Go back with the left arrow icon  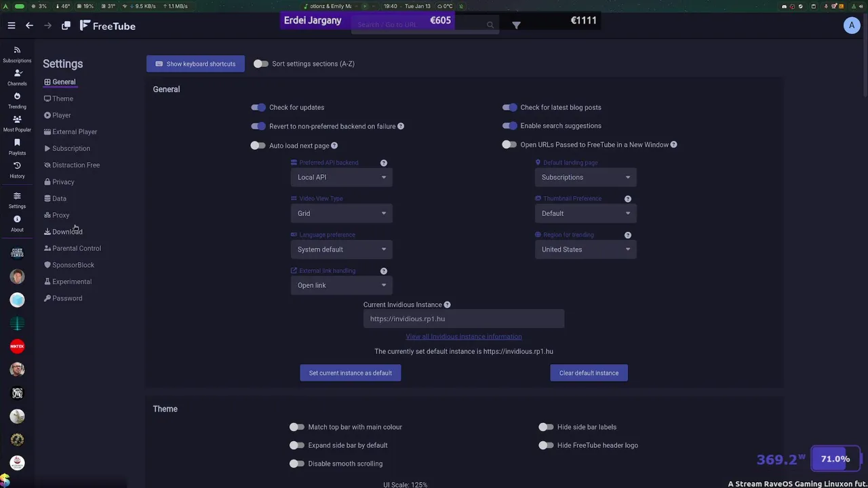tap(29, 26)
